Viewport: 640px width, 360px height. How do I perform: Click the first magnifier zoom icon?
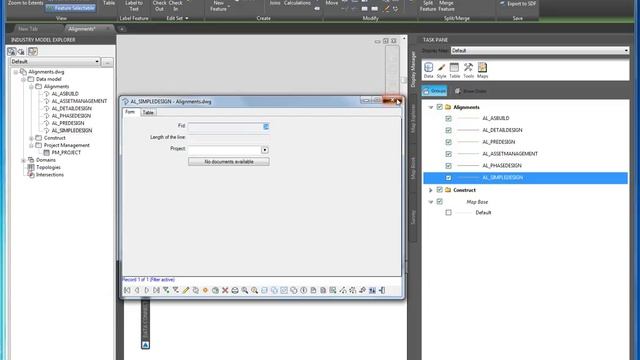(245, 290)
